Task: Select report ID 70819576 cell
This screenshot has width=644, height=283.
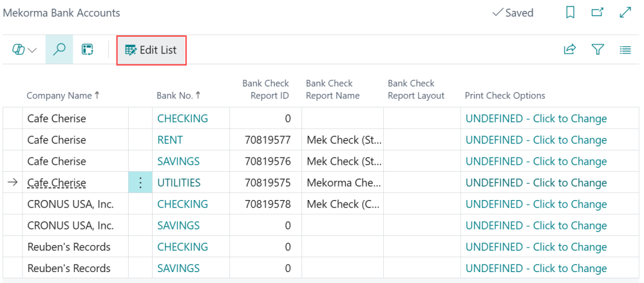Action: click(266, 161)
